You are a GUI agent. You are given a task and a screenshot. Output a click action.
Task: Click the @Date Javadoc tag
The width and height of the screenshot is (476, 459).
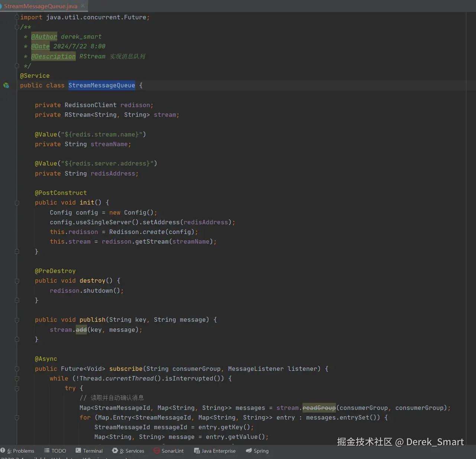(40, 46)
